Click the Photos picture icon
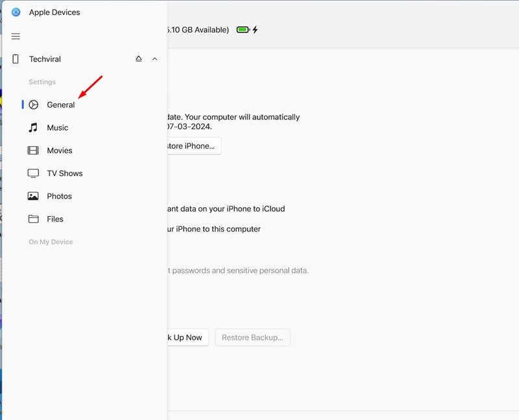This screenshot has height=420, width=519. [33, 196]
